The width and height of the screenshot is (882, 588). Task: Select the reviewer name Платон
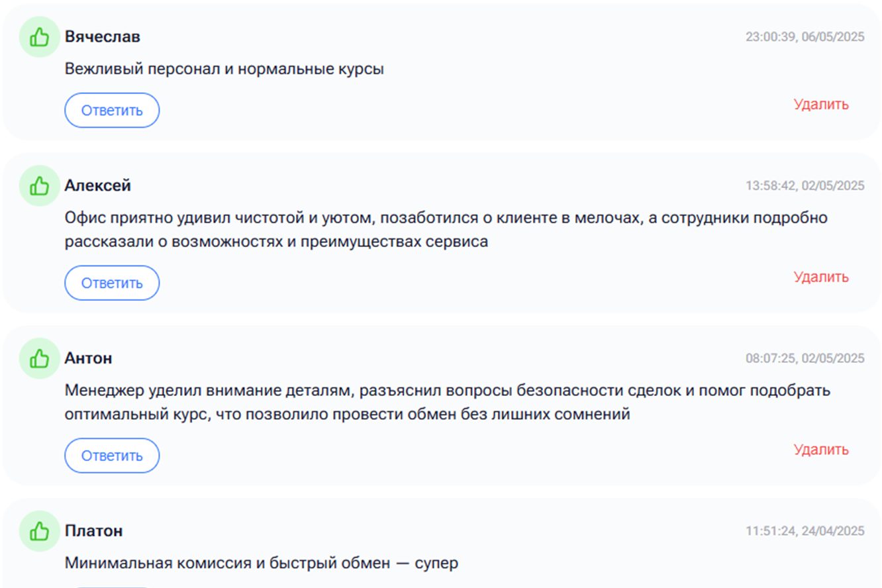pos(93,531)
